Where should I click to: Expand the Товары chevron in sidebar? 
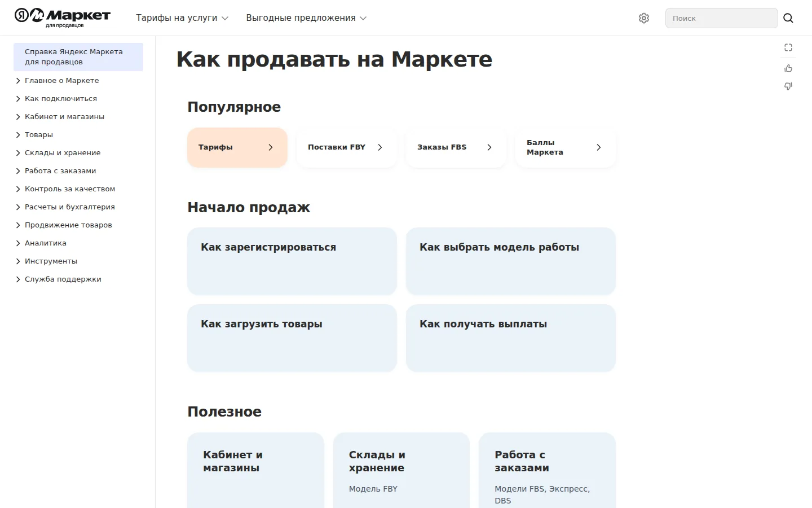click(x=18, y=135)
